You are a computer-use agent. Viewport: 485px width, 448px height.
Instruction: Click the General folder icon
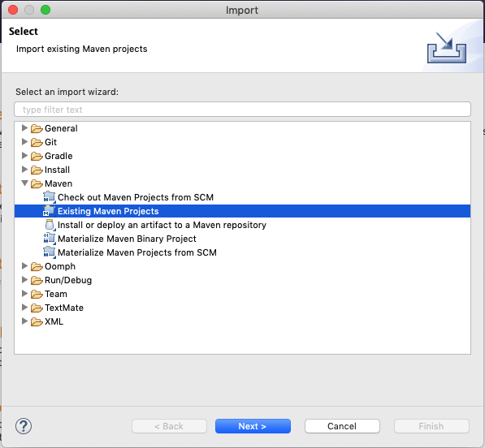coord(37,128)
